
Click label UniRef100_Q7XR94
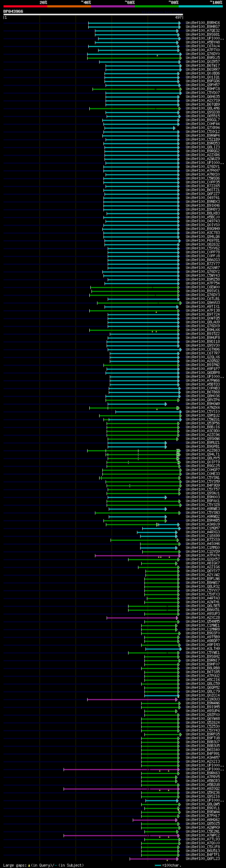click(203, 128)
